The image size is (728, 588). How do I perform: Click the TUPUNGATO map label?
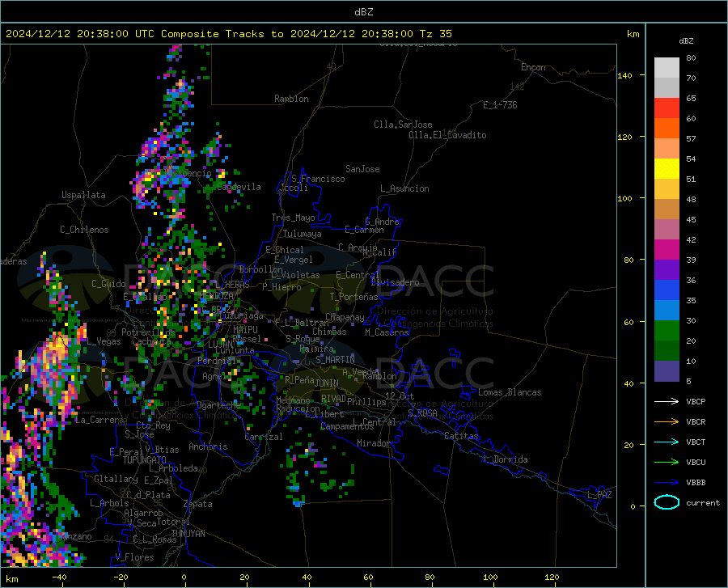pos(145,460)
